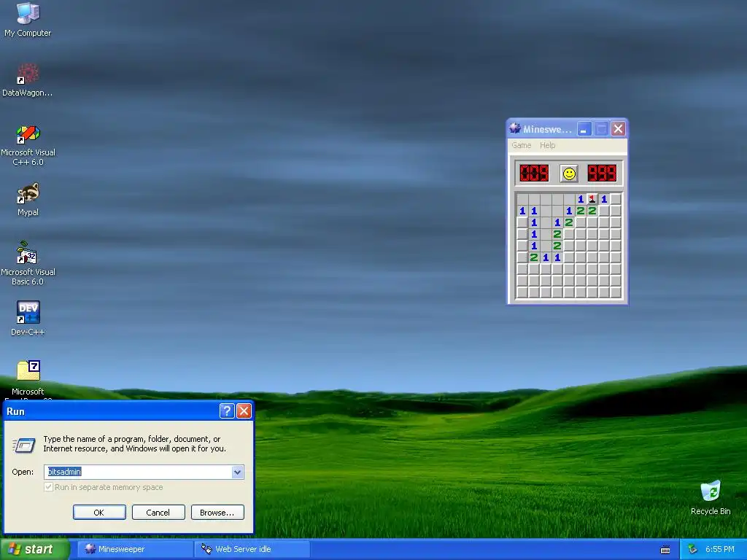Image resolution: width=747 pixels, height=560 pixels.
Task: Open the Start menu
Action: pyautogui.click(x=34, y=549)
